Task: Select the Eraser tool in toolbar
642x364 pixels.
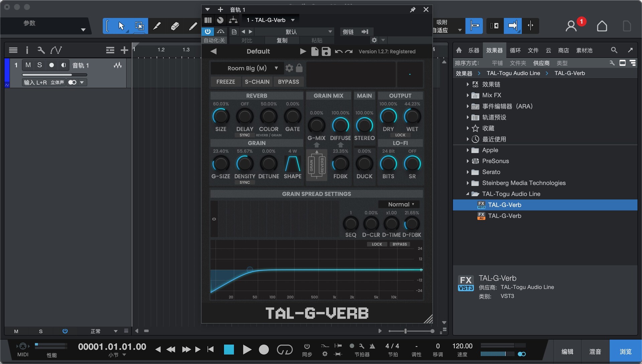Action: 175,26
